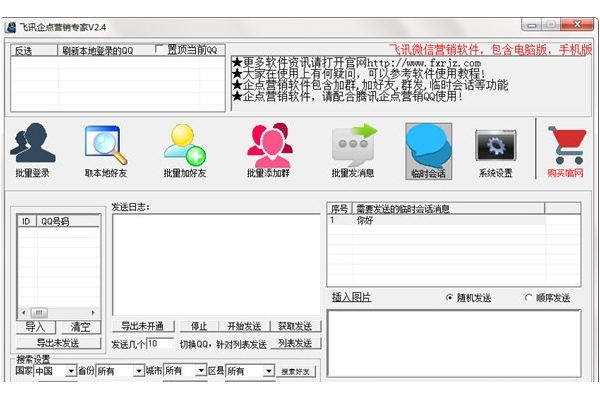
Task: Click the red 飞讯微信营销软件 banner text
Action: (x=491, y=49)
